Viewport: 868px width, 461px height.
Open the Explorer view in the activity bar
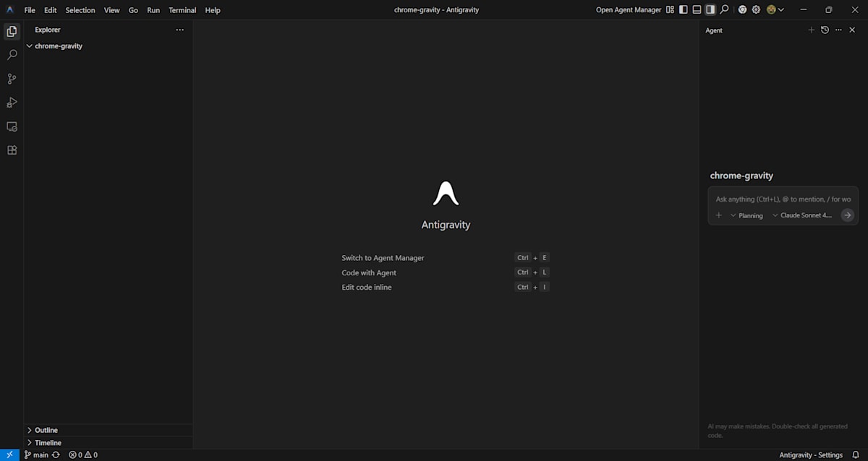coord(12,31)
